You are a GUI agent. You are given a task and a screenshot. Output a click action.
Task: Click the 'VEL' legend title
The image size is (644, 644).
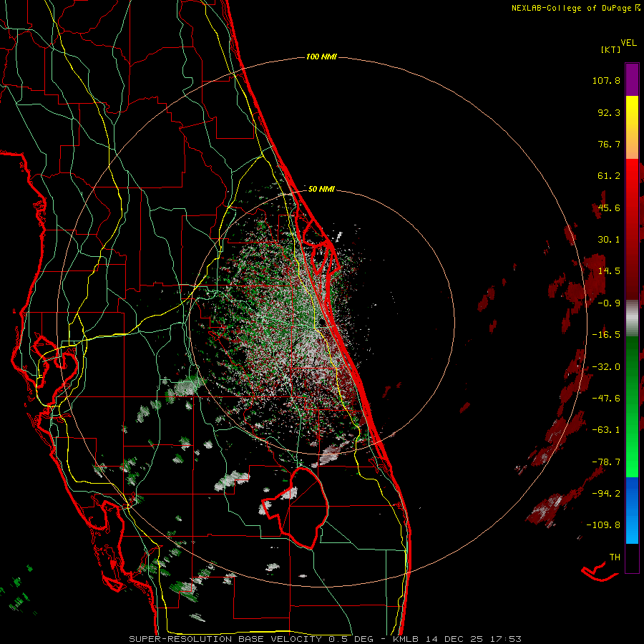[x=628, y=43]
